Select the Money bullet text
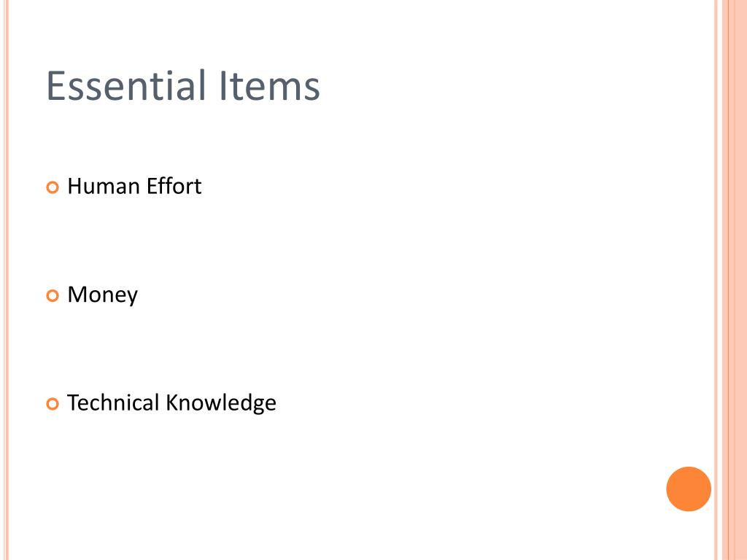The width and height of the screenshot is (747, 560). pos(102,295)
